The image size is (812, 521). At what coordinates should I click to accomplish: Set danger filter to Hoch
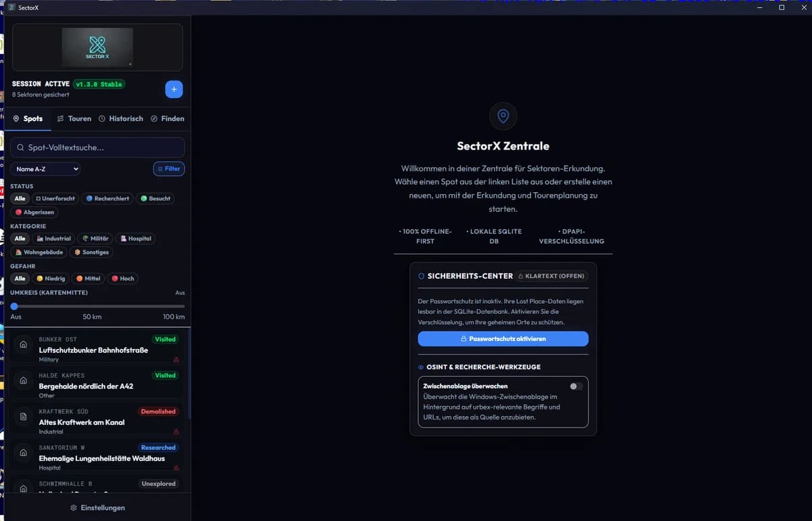[x=123, y=279]
